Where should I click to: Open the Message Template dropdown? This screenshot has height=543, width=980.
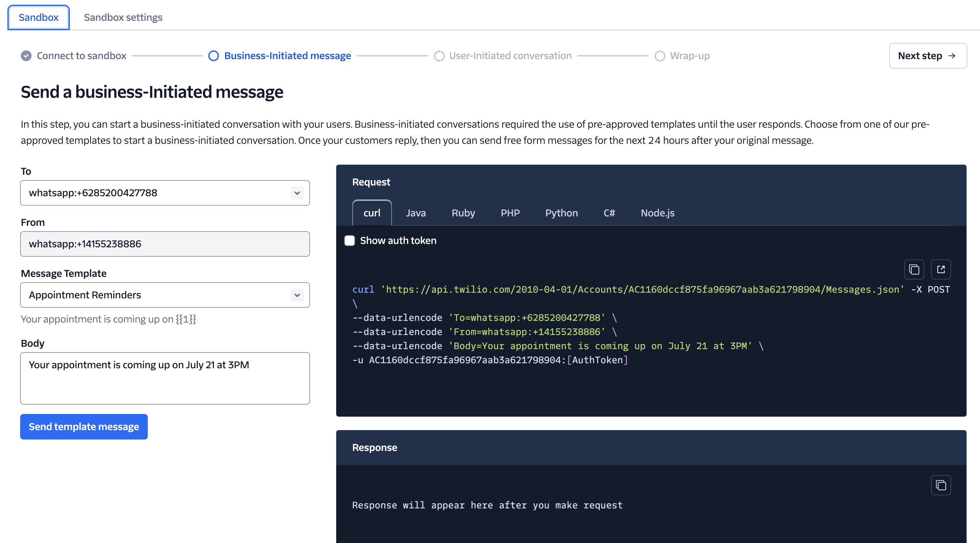click(297, 295)
